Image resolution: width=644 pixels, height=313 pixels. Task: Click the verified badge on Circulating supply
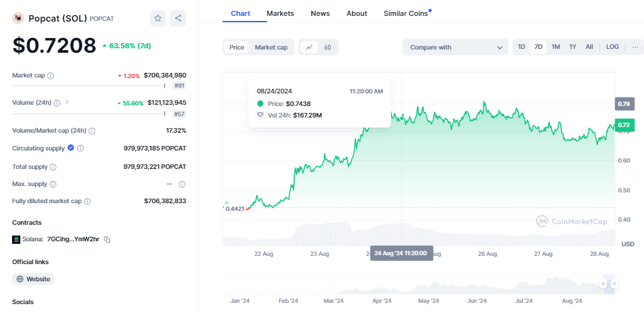tap(71, 148)
